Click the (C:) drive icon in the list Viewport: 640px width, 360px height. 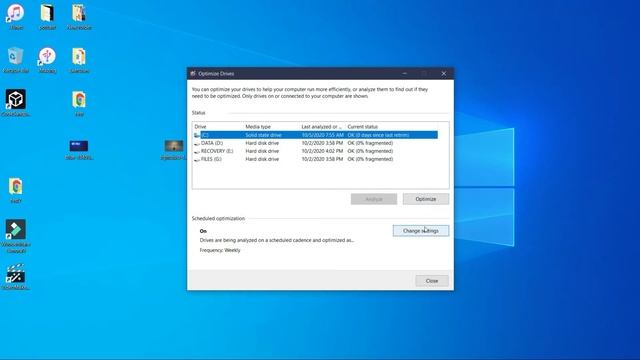[x=197, y=135]
